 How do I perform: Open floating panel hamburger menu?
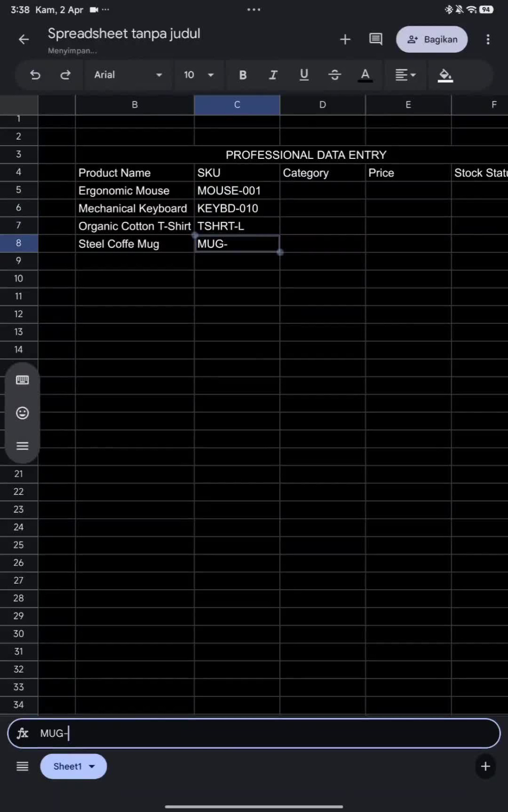22,446
